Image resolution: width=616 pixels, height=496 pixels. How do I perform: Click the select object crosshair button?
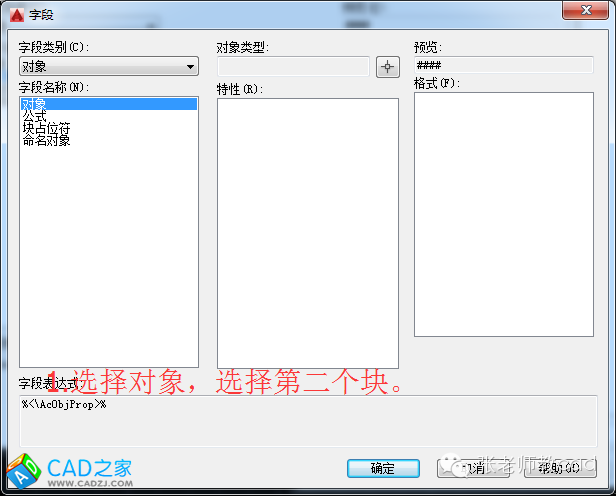click(x=387, y=67)
